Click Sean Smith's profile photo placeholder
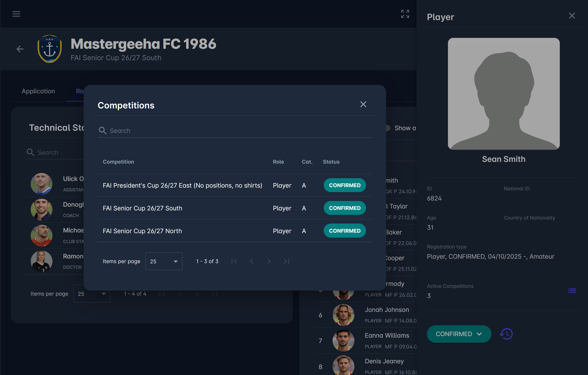This screenshot has height=375, width=588. [504, 94]
